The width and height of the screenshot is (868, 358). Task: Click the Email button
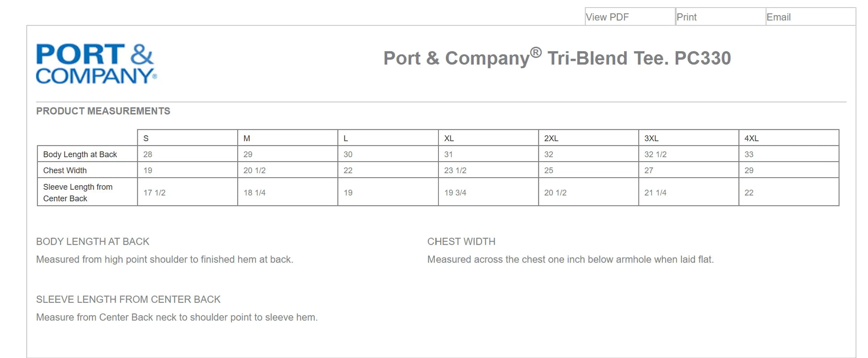pos(778,17)
